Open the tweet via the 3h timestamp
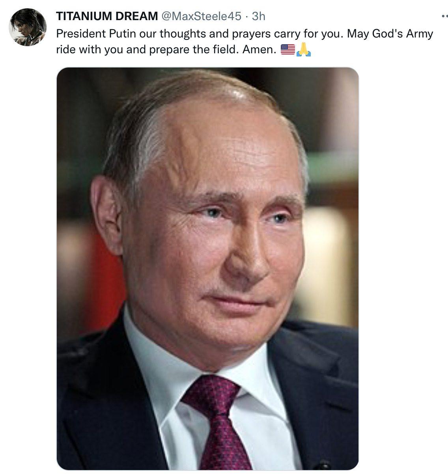Image resolution: width=448 pixels, height=476 pixels. coord(258,16)
